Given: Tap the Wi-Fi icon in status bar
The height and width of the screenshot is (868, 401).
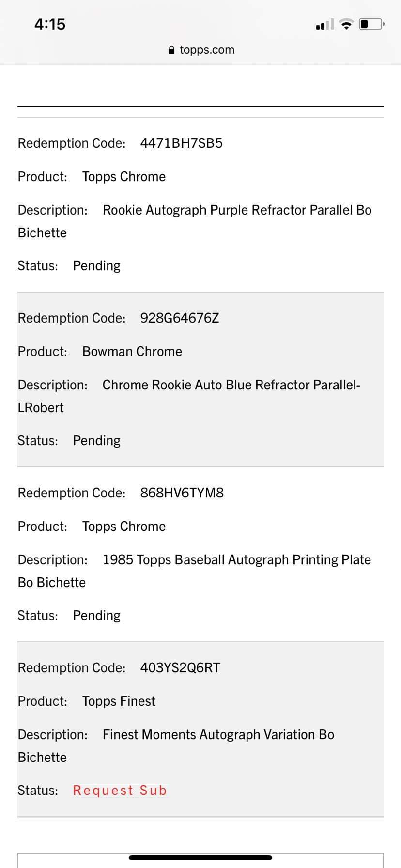Looking at the screenshot, I should tap(346, 24).
